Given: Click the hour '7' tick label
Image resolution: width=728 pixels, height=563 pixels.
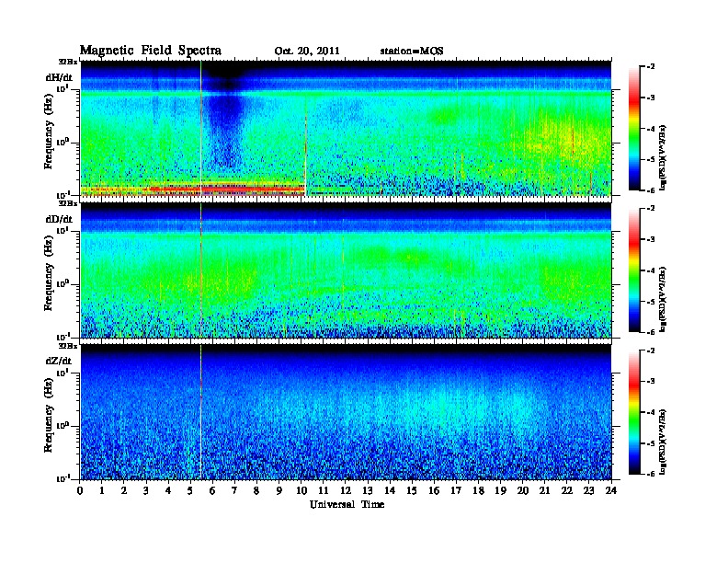Looking at the screenshot, I should click(x=234, y=490).
